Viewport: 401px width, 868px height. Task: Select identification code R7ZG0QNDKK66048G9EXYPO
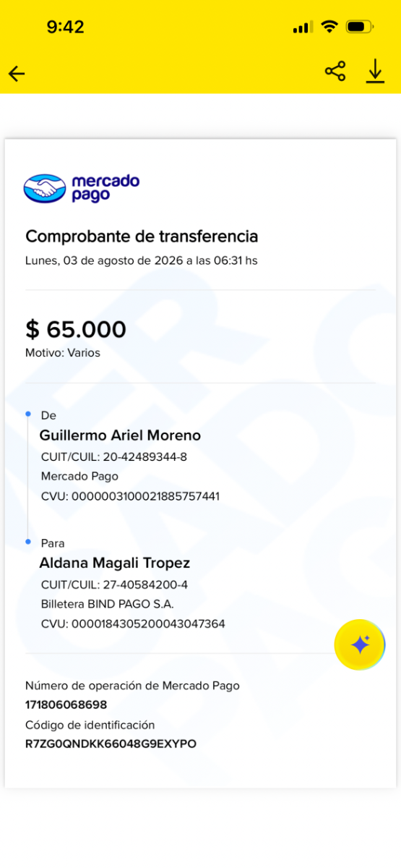point(111,744)
